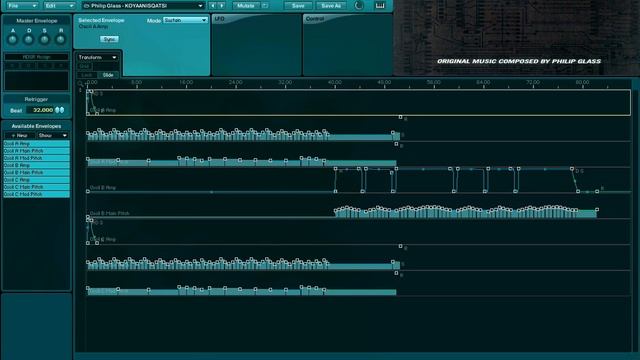This screenshot has width=640, height=360.
Task: Click the 64.00 mark on the time ruler
Action: click(x=483, y=82)
